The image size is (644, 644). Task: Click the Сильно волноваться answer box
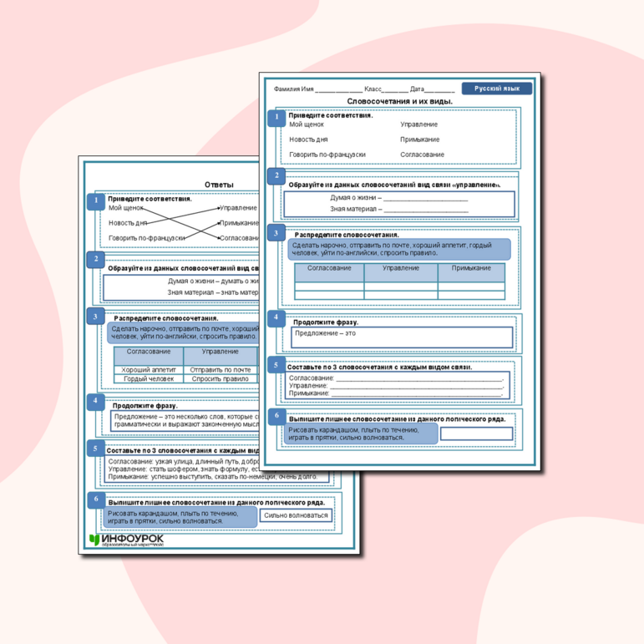[x=295, y=515]
